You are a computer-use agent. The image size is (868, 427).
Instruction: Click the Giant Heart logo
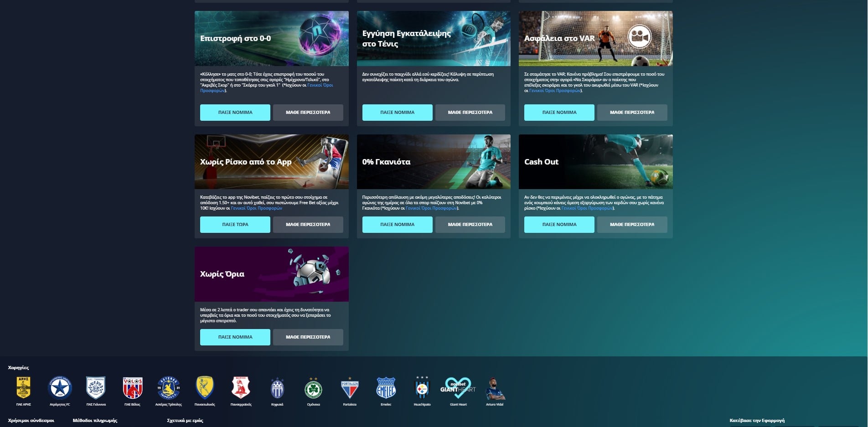click(x=458, y=388)
